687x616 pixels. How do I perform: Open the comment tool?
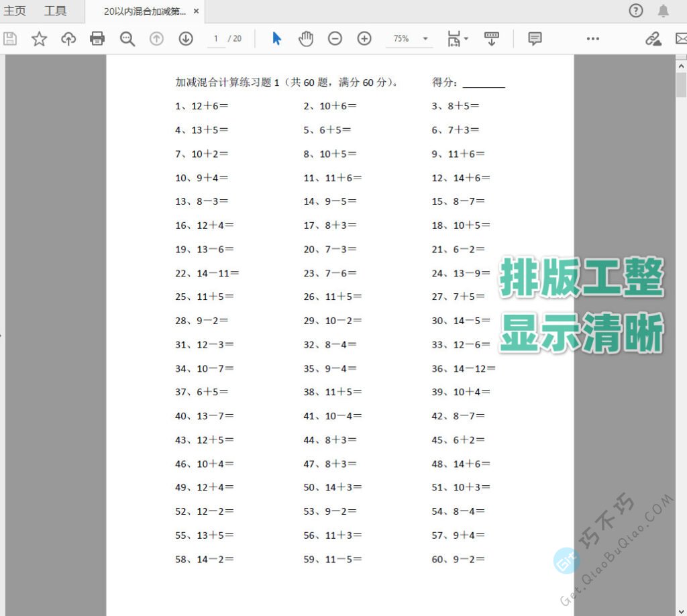pos(535,39)
